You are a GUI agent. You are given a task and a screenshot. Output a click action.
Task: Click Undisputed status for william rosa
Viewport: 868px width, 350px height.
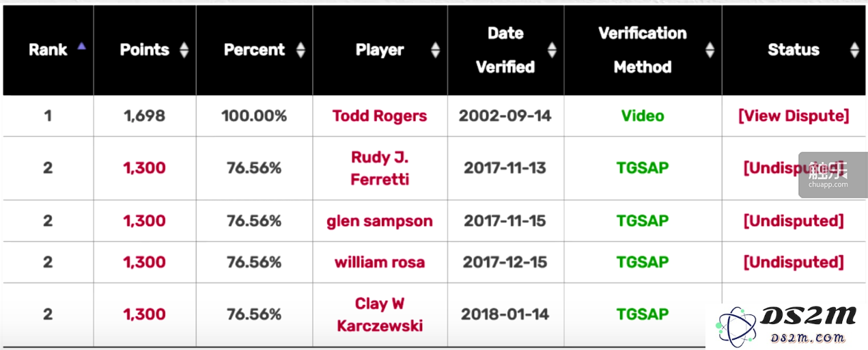pos(794,262)
